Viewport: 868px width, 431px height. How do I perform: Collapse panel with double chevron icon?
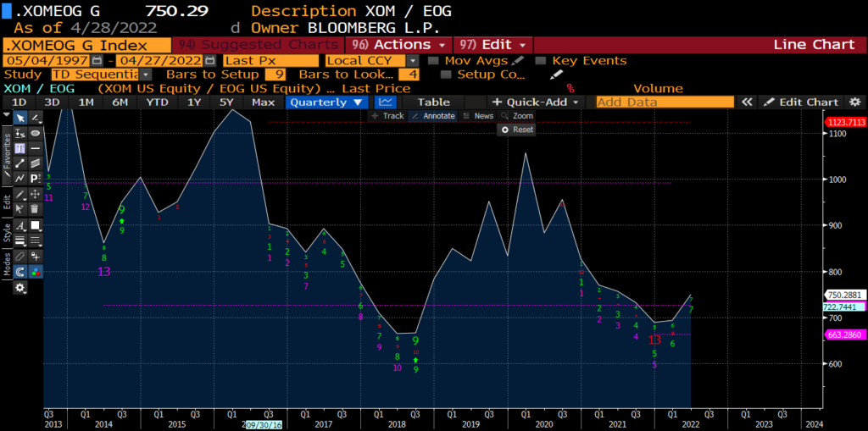click(x=748, y=102)
